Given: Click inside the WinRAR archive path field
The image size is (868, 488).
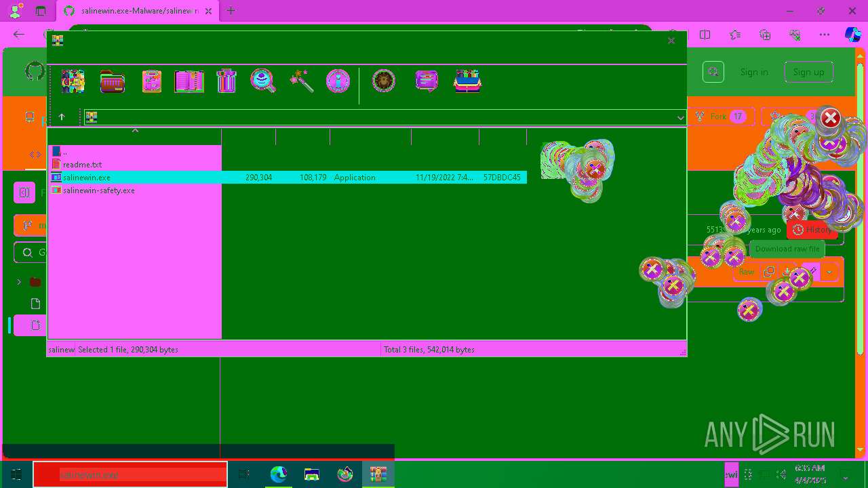Looking at the screenshot, I should (384, 117).
